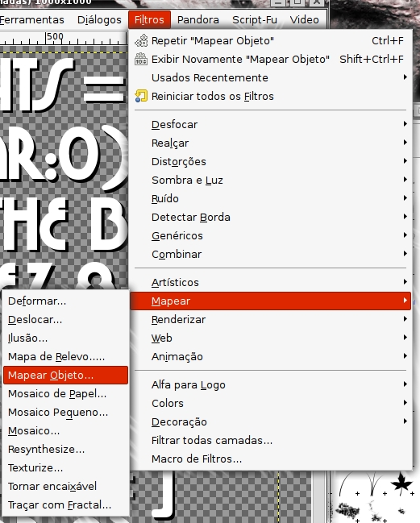Expand the Combinar submenu
Screen dimensions: 420x523
270,254
